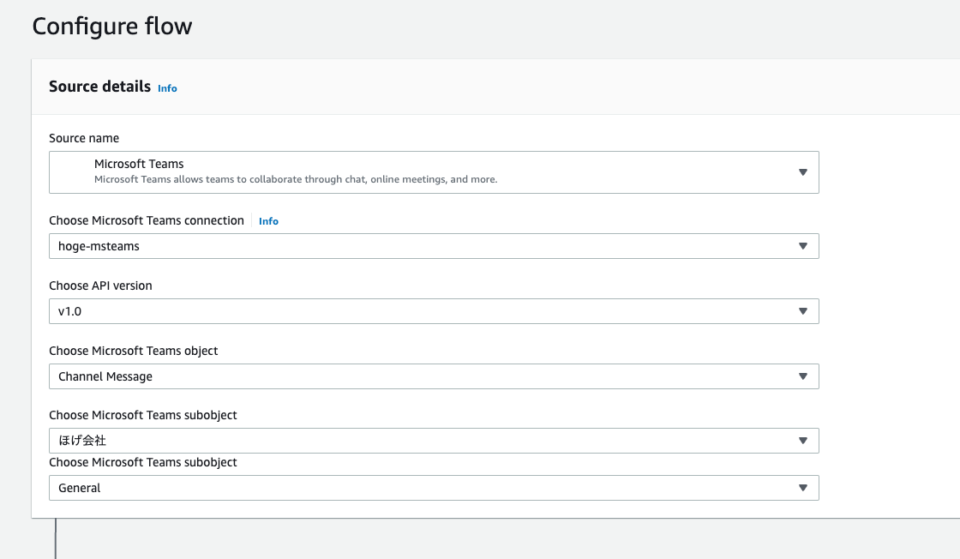Open the API version dropdown showing v1.0
The width and height of the screenshot is (960, 559).
coord(433,311)
